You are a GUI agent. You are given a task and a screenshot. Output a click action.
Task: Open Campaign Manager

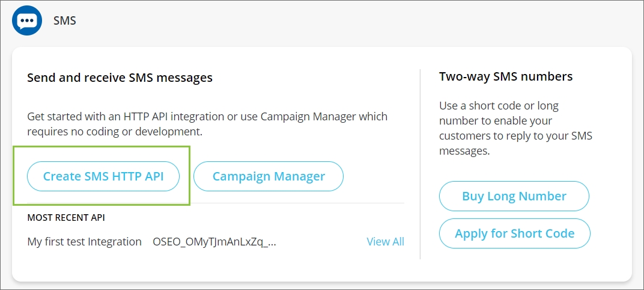pyautogui.click(x=269, y=176)
